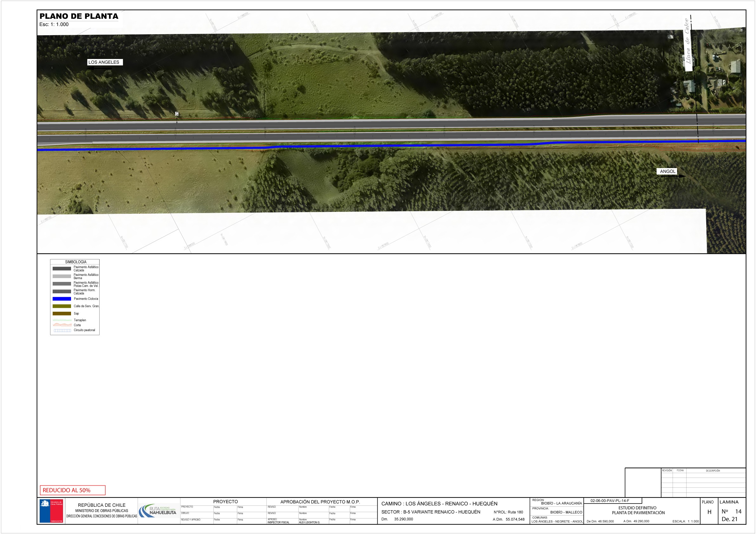This screenshot has height=534, width=756.
Task: Click the drawing code '02-06-00-PAV-PL-14-F'
Action: 610,501
